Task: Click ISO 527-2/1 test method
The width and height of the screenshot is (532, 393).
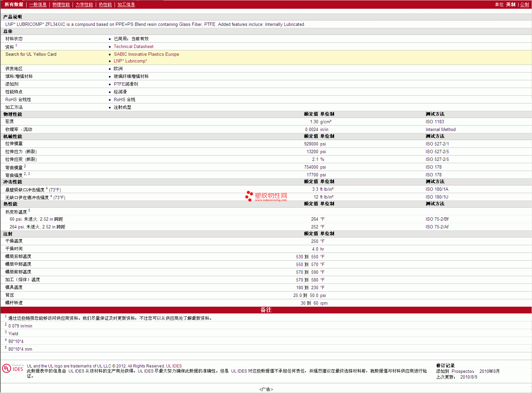Action: click(437, 144)
